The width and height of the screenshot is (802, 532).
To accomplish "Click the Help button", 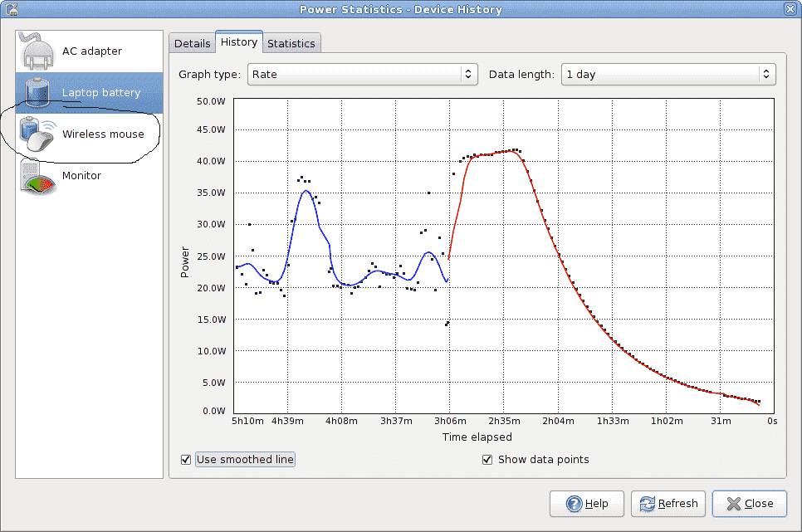I will [x=587, y=504].
